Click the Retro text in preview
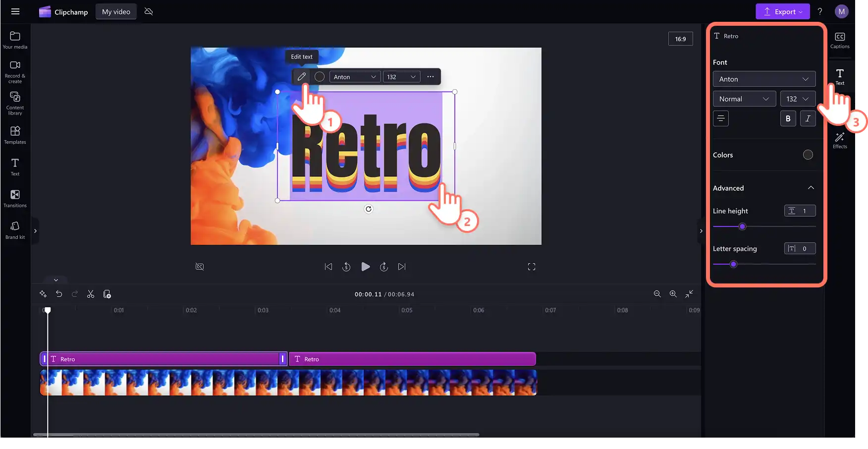Screen dimensions: 868x449 tap(366, 154)
